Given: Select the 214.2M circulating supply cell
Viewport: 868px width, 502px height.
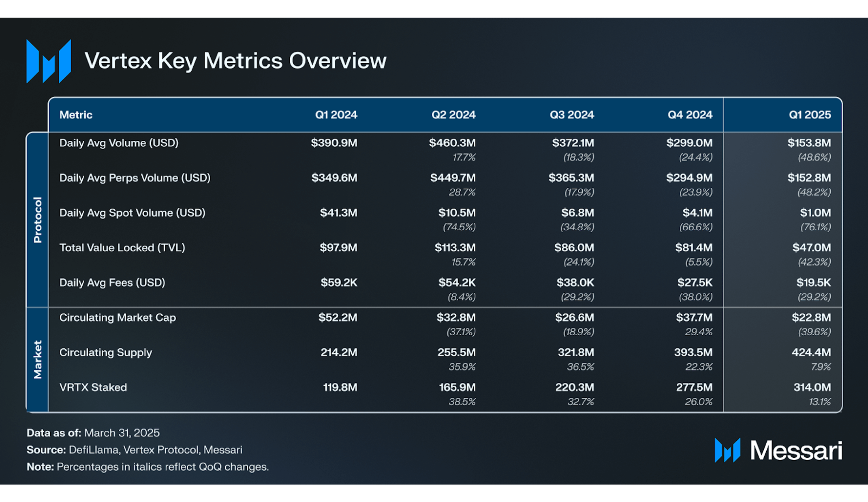Looking at the screenshot, I should (x=339, y=352).
